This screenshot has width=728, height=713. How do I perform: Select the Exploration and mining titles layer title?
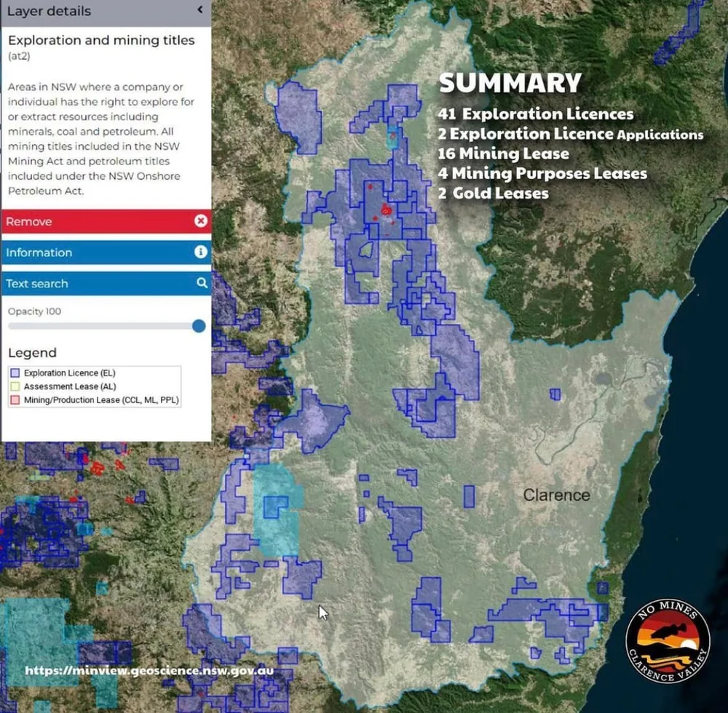tap(100, 40)
